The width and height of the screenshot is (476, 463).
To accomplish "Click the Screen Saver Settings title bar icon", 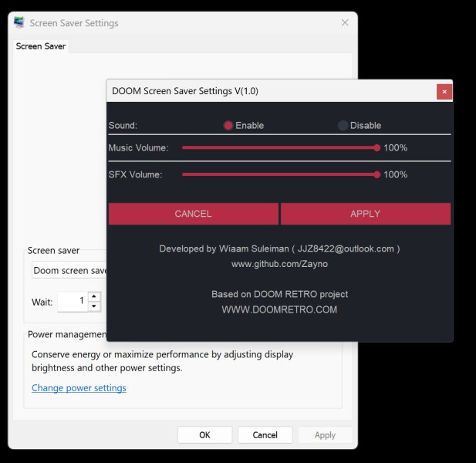I will tap(20, 23).
